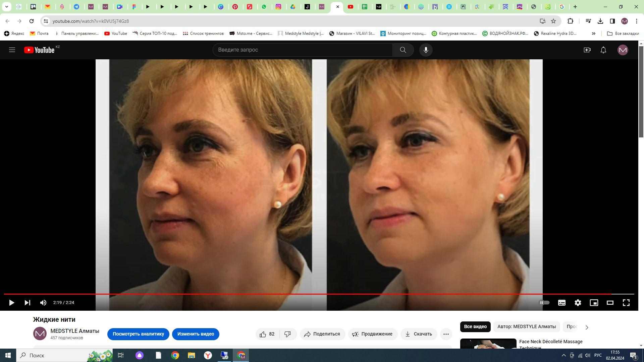Click 'Изменить видео' button
Image resolution: width=644 pixels, height=362 pixels.
coord(196,334)
